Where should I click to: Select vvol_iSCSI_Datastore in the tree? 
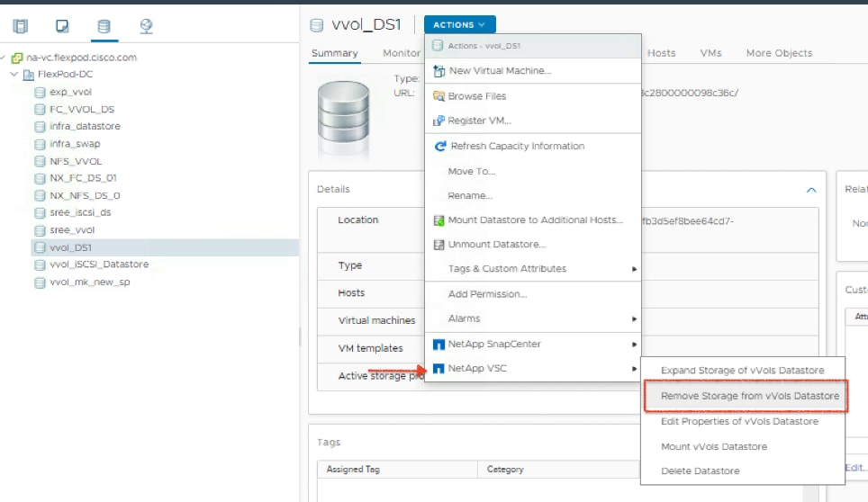coord(99,264)
